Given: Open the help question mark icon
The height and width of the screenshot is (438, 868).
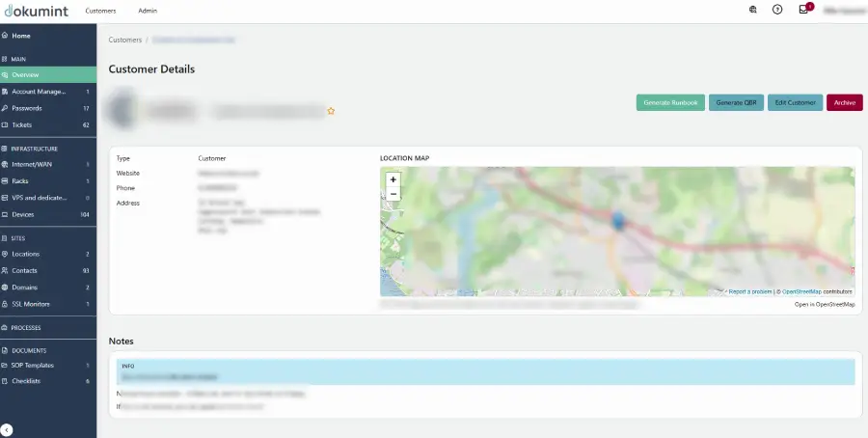Looking at the screenshot, I should coord(777,10).
